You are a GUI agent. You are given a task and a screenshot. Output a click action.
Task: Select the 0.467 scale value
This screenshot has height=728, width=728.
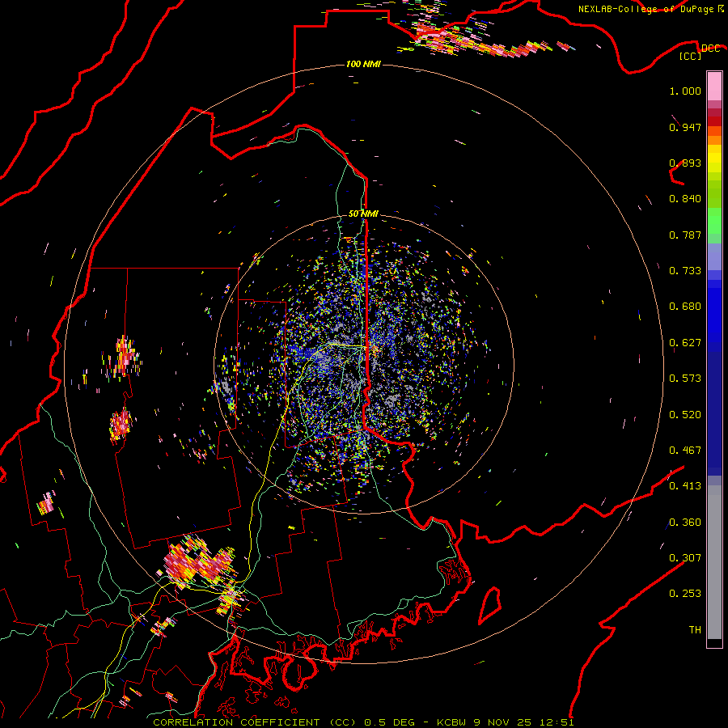pyautogui.click(x=685, y=451)
